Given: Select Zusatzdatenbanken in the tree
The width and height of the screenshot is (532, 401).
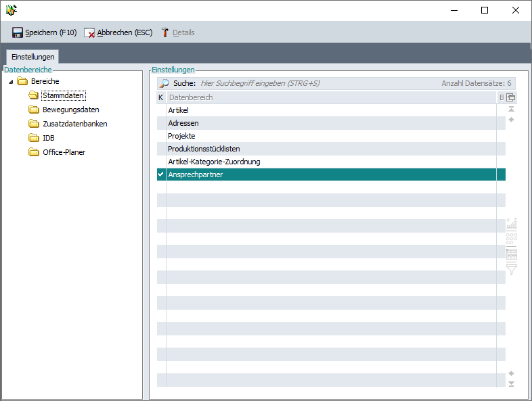Looking at the screenshot, I should pos(74,124).
